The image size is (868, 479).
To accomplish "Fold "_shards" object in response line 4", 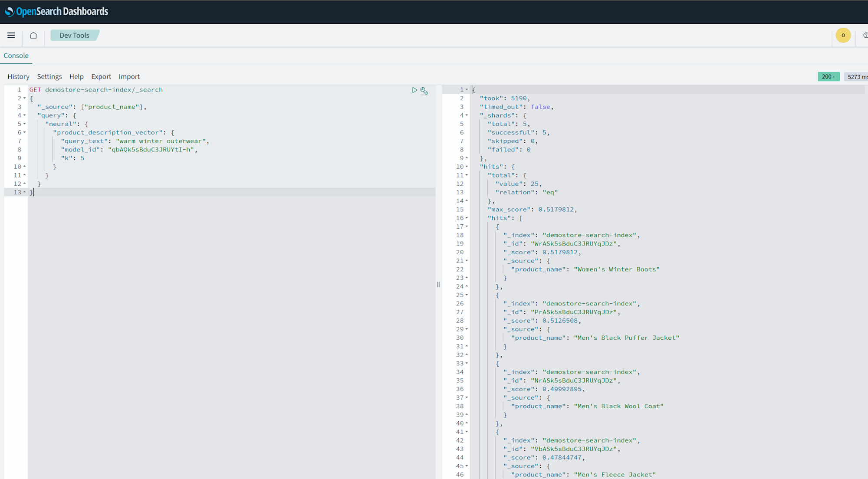I will 467,115.
